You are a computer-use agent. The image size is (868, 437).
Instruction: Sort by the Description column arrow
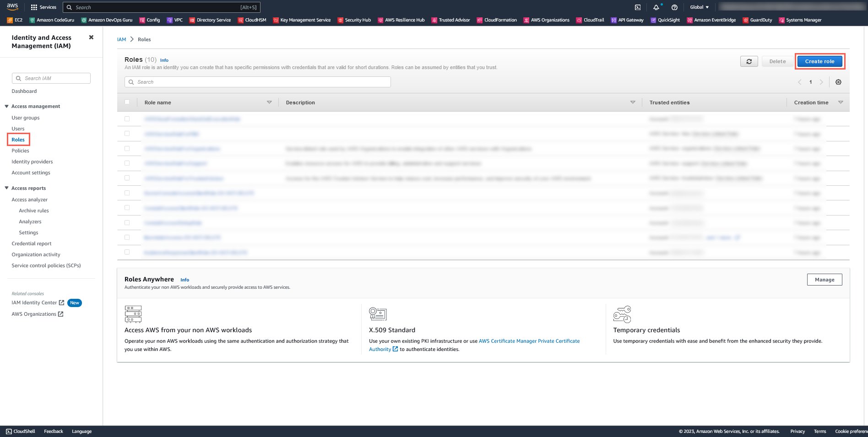click(633, 103)
